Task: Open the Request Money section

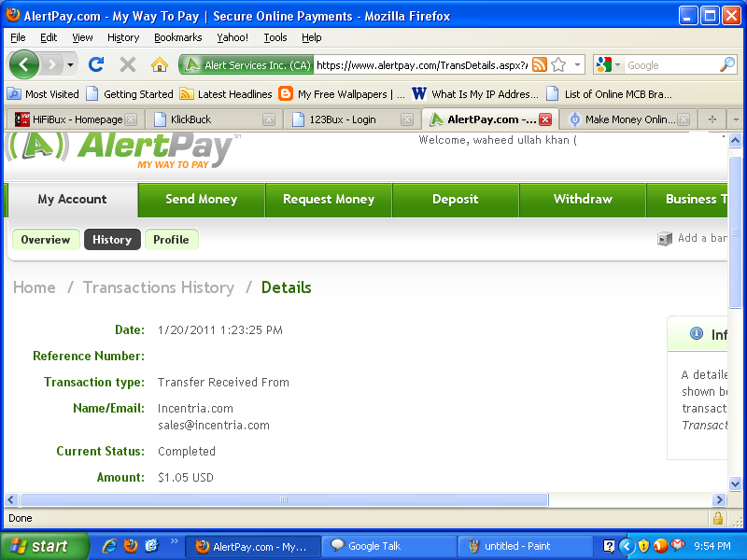Action: click(x=329, y=200)
